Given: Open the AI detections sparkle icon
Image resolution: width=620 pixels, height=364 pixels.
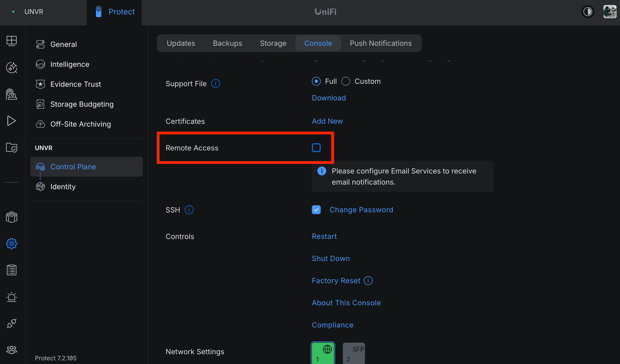Looking at the screenshot, I should click(x=12, y=67).
